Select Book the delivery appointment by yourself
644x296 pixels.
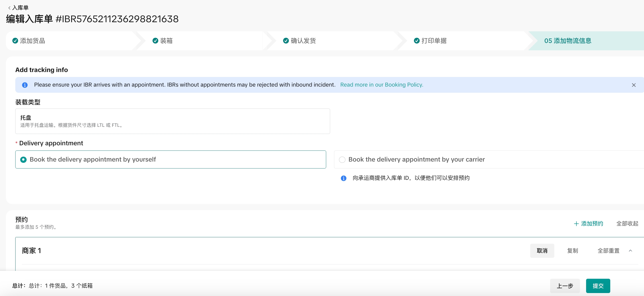[x=23, y=159]
